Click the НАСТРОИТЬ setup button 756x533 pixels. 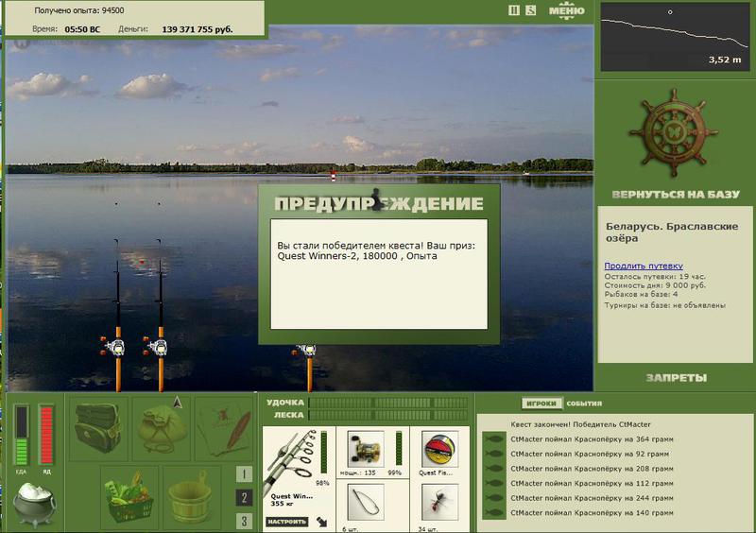click(287, 522)
